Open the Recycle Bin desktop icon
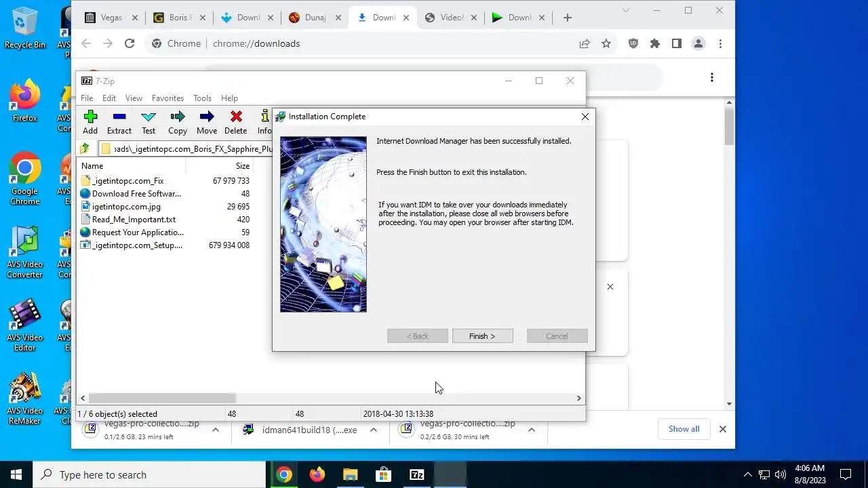 coord(25,28)
